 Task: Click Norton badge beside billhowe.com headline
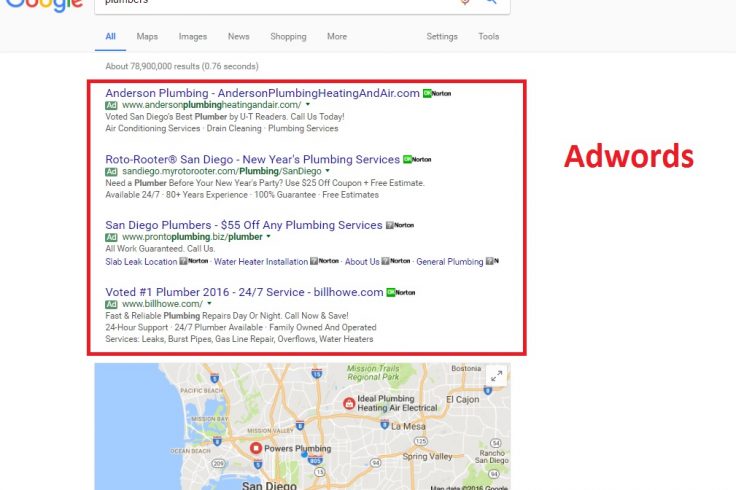(401, 292)
